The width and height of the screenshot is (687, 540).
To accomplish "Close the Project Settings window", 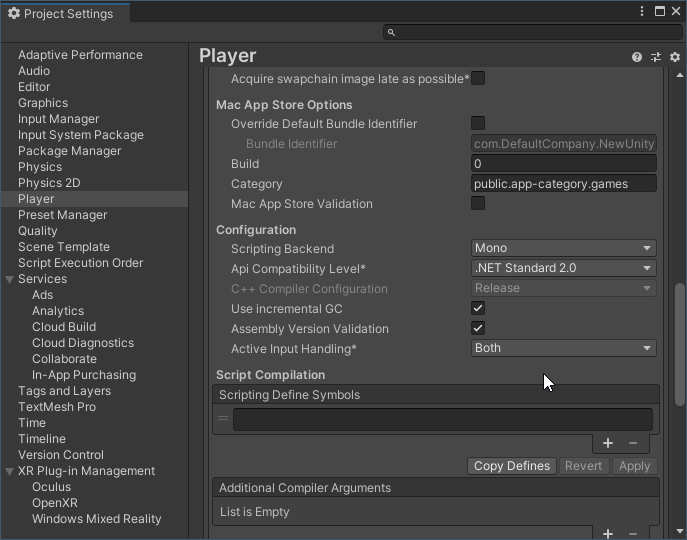I will [x=676, y=11].
